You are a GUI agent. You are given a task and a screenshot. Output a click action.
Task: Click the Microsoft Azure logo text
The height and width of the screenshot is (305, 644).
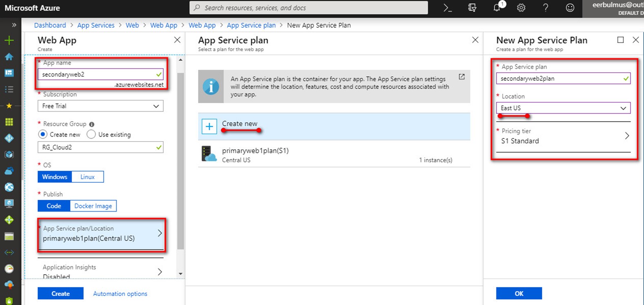pos(32,8)
